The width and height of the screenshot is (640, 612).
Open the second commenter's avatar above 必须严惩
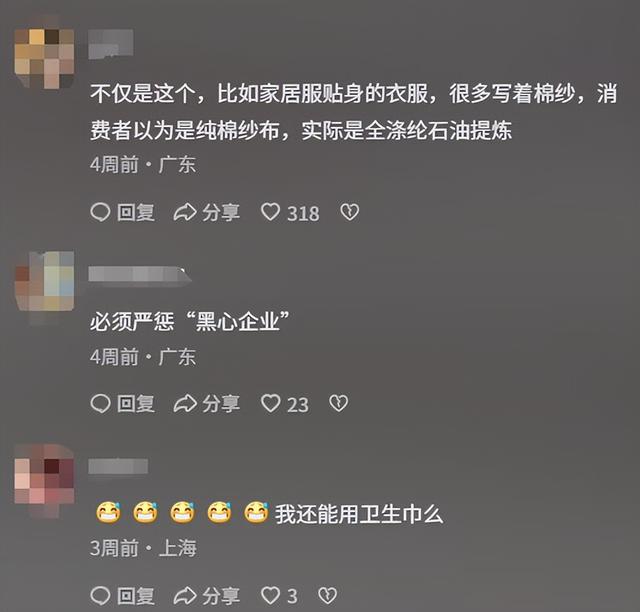point(44,282)
